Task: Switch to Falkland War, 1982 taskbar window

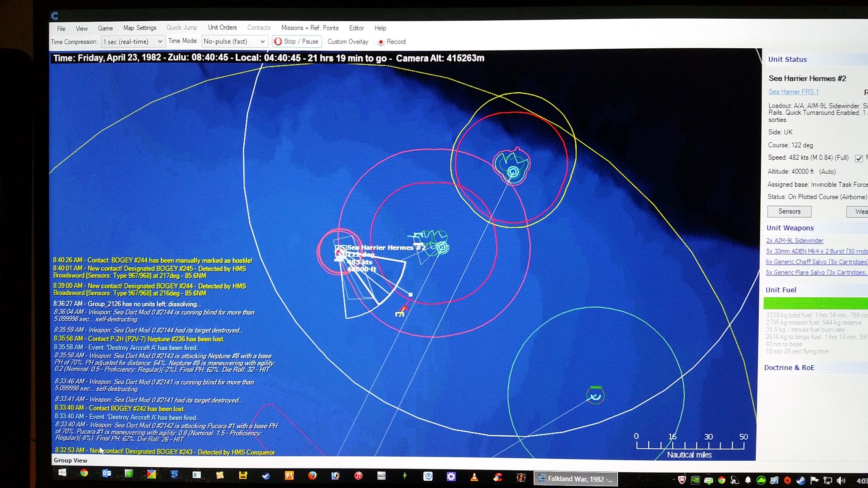Action: pos(576,479)
